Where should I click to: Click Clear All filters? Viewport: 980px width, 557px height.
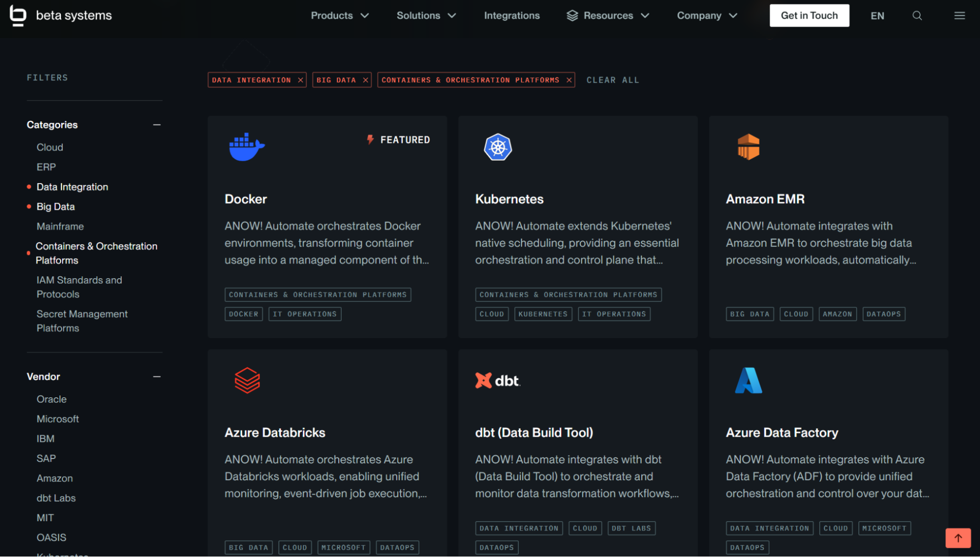612,80
